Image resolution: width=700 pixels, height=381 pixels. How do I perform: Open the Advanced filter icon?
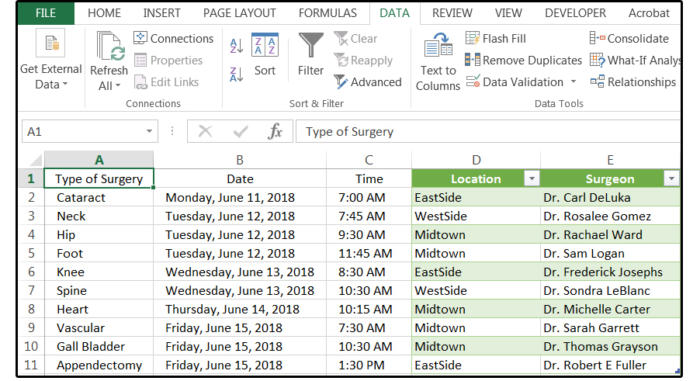(341, 82)
